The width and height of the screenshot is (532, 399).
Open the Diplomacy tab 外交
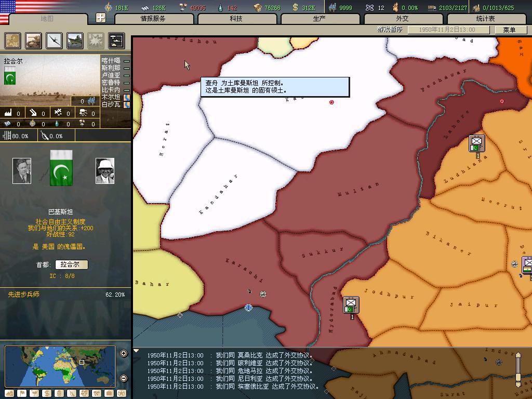click(x=403, y=19)
